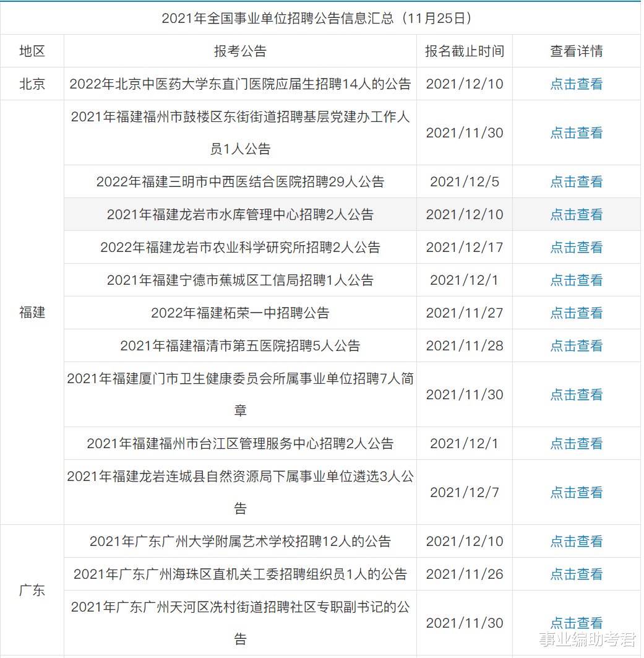Open details link for 北京中医药大学东直门医院 row
This screenshot has width=644, height=658.
576,84
